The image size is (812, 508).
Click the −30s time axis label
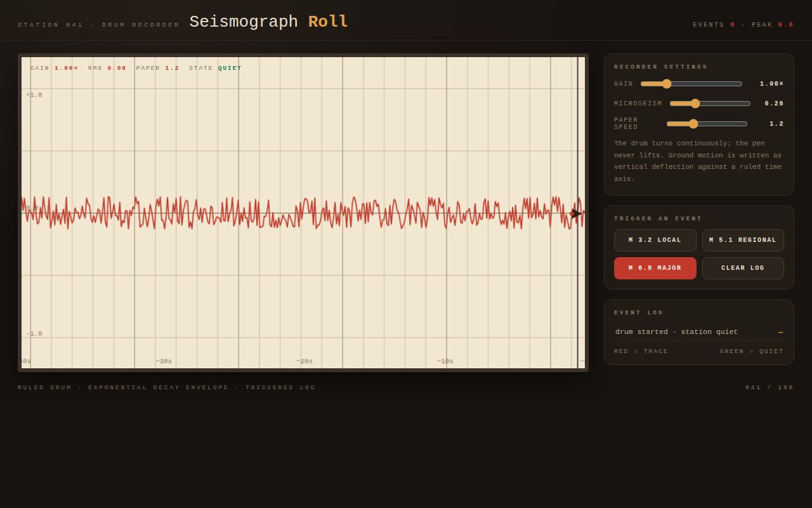[x=164, y=361]
